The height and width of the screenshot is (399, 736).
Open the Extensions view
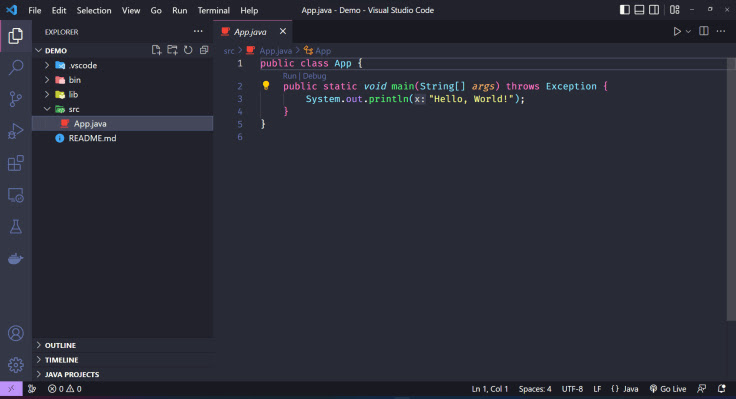click(15, 163)
